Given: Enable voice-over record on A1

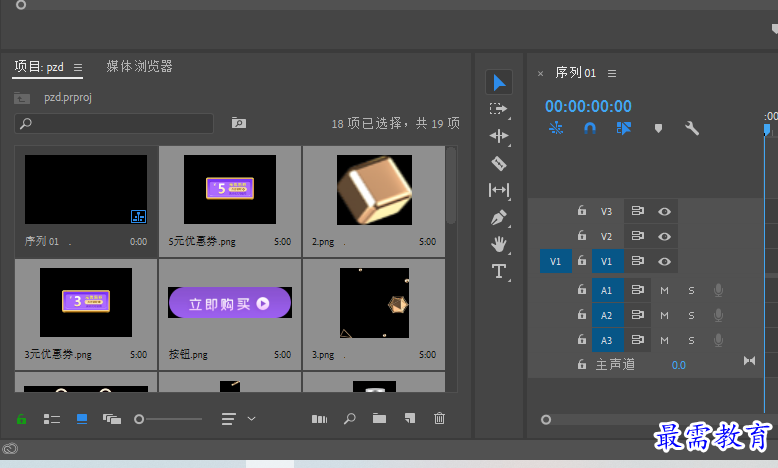Looking at the screenshot, I should (x=718, y=290).
